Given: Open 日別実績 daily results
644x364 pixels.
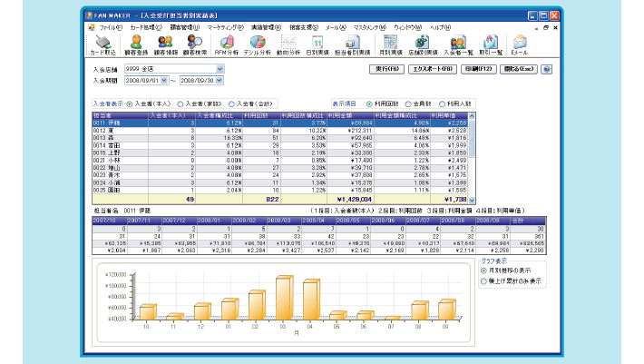Looking at the screenshot, I should coord(317,44).
